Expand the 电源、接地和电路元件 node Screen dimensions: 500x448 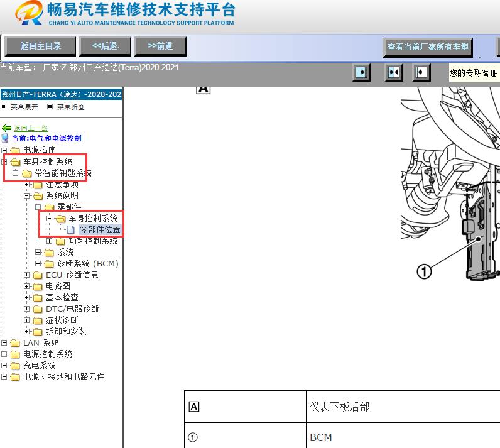[4, 376]
